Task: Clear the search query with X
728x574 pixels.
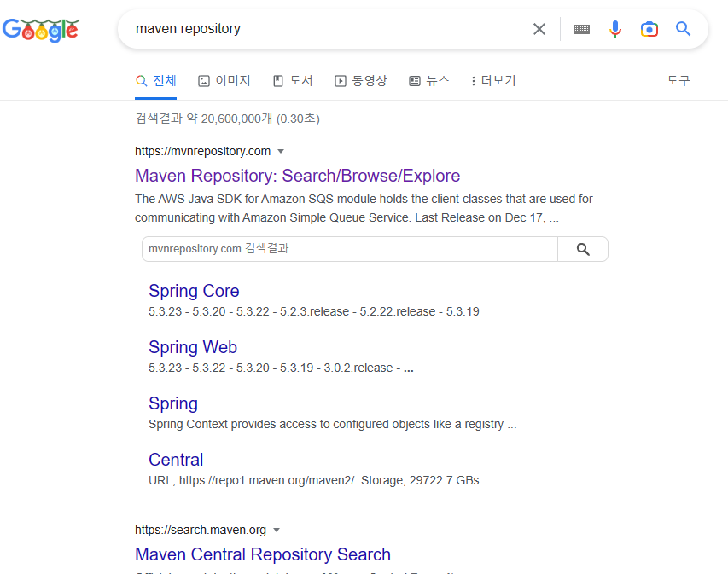Action: 539,29
